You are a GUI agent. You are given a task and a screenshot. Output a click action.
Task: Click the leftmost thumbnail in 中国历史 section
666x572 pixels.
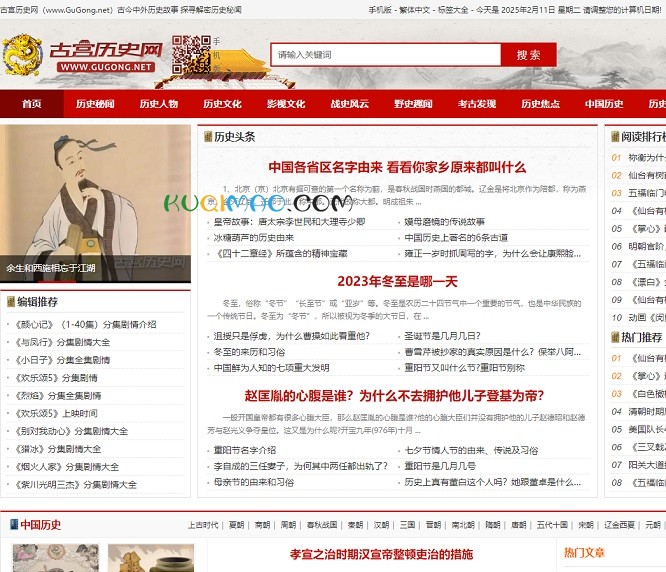(x=56, y=558)
